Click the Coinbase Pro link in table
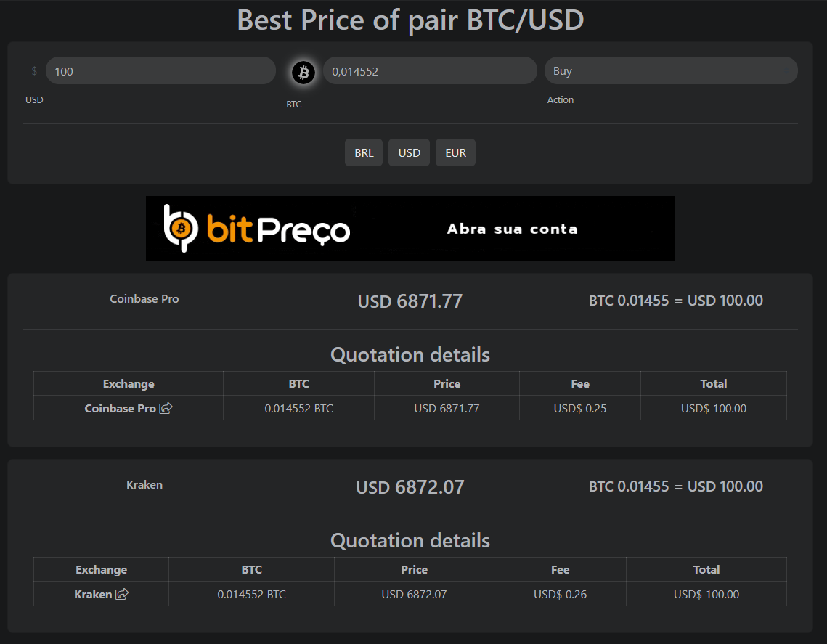The width and height of the screenshot is (827, 644). click(x=120, y=408)
